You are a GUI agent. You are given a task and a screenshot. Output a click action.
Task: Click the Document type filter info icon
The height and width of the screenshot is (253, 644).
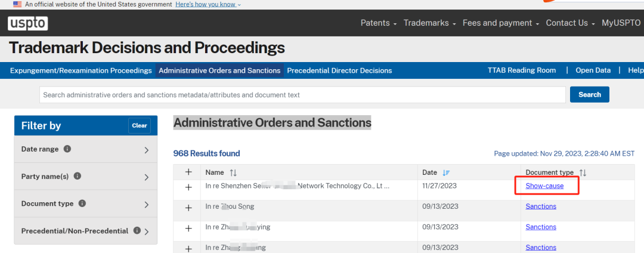(x=82, y=203)
